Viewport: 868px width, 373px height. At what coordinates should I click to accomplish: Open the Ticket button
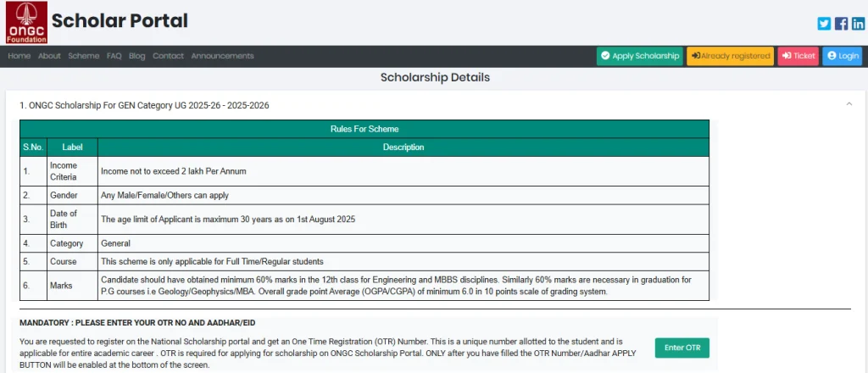coord(798,56)
